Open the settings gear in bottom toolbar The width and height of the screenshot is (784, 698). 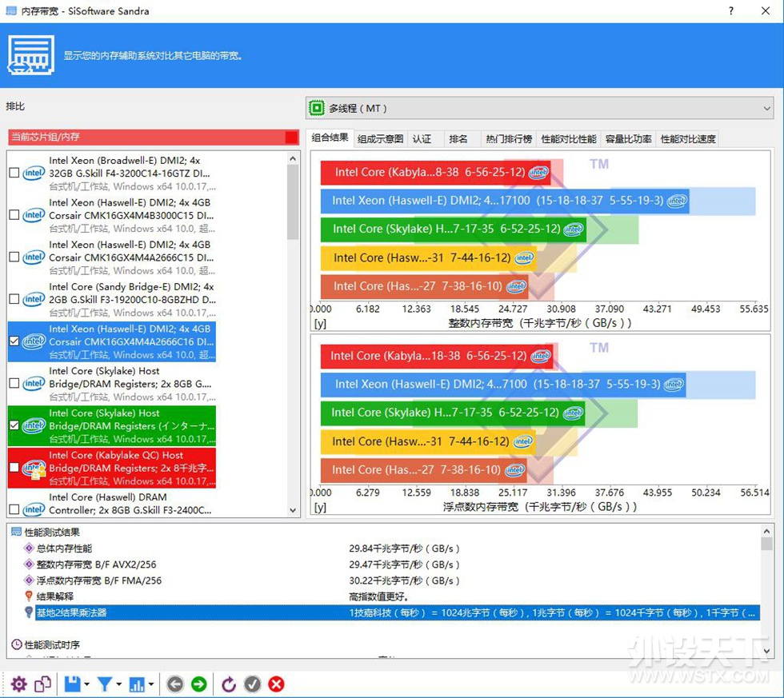click(x=19, y=684)
